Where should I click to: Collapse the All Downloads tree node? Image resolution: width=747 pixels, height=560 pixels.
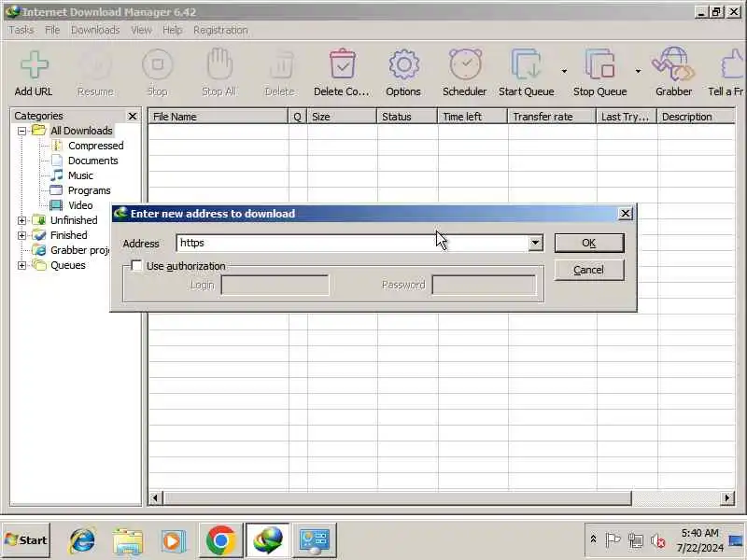[21, 131]
